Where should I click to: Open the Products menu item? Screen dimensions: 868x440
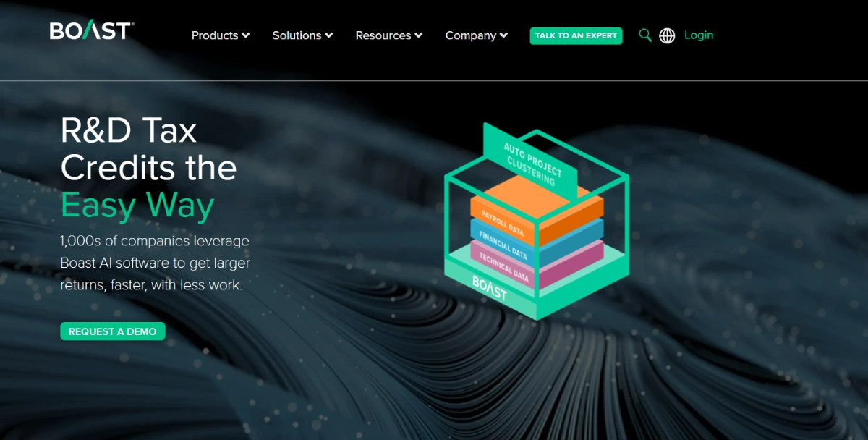pos(215,35)
